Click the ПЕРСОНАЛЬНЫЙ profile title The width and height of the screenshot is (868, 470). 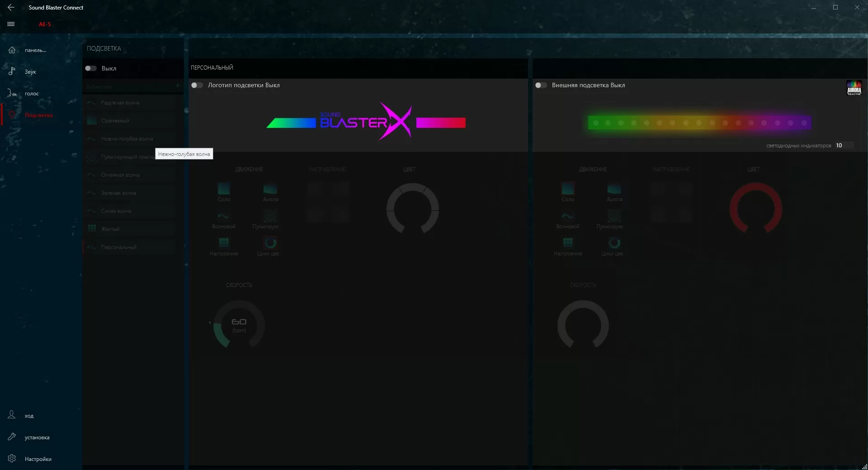(x=212, y=68)
